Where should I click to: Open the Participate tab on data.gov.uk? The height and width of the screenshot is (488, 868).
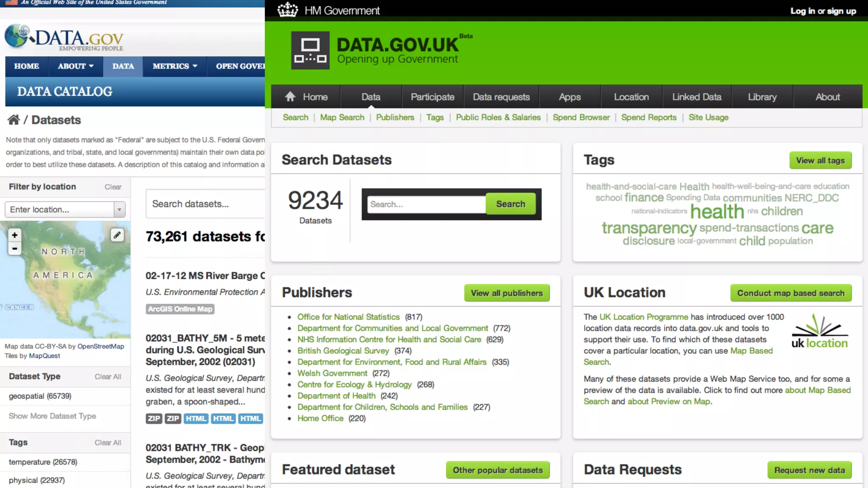(432, 97)
